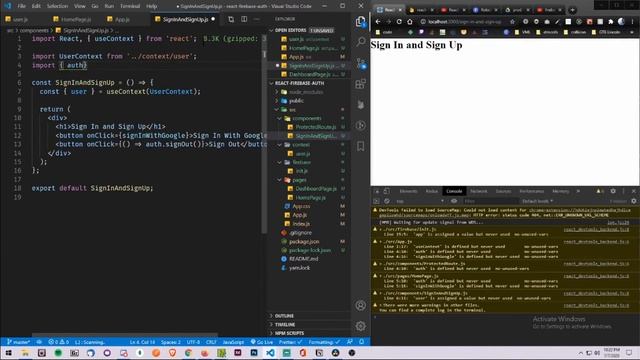Switch to the Elements tab in DevTools

[x=408, y=191]
